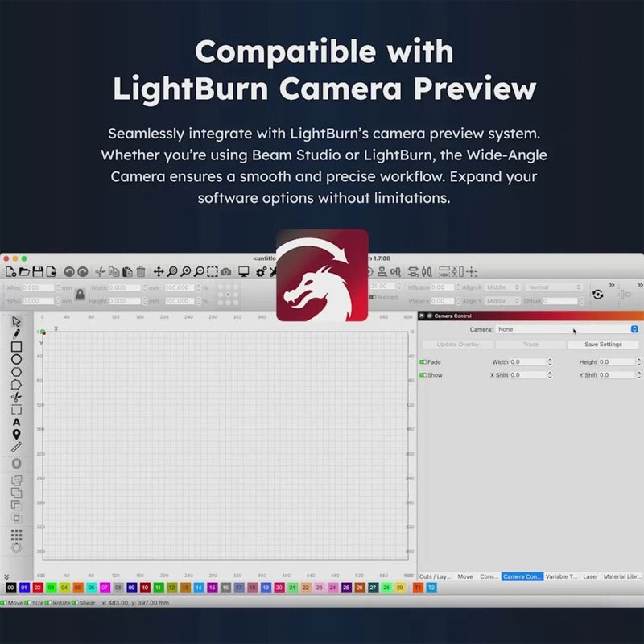Viewport: 644px width, 644px height.
Task: Select the Text tool
Action: click(16, 422)
